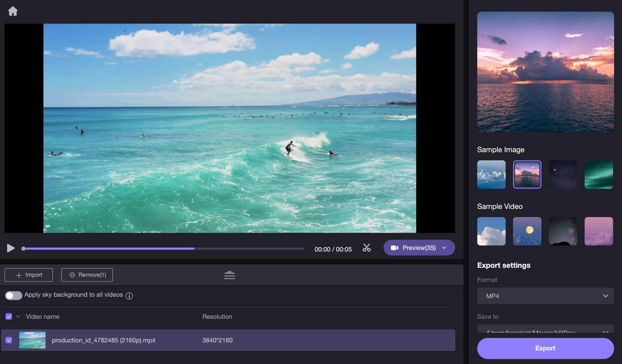
Task: Select the pink sunset sample image
Action: pos(527,174)
